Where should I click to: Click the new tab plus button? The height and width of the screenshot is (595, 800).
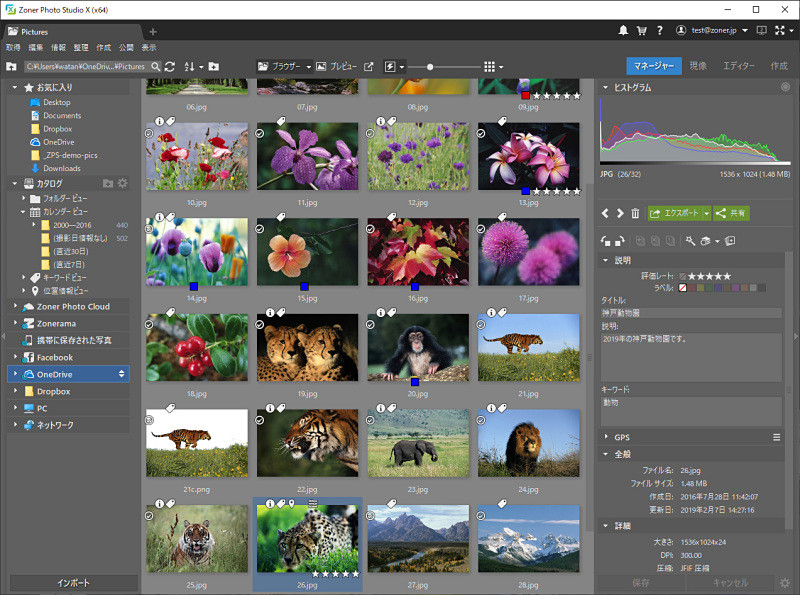(x=153, y=32)
